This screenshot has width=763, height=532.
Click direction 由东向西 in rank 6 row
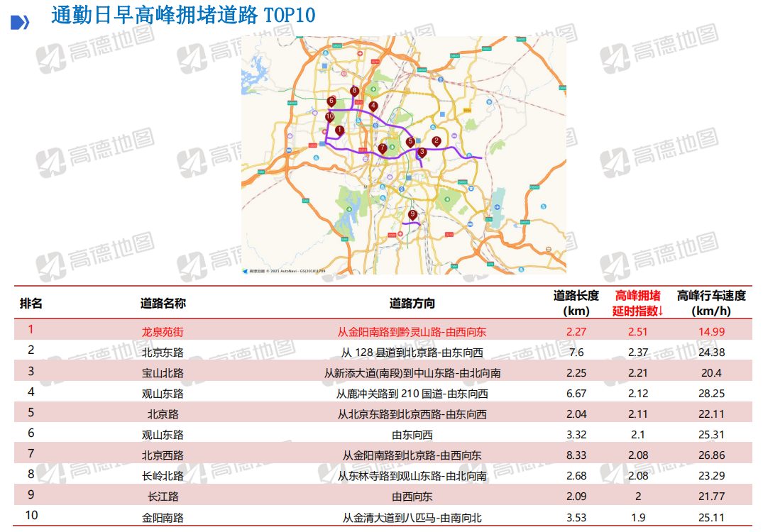click(412, 435)
